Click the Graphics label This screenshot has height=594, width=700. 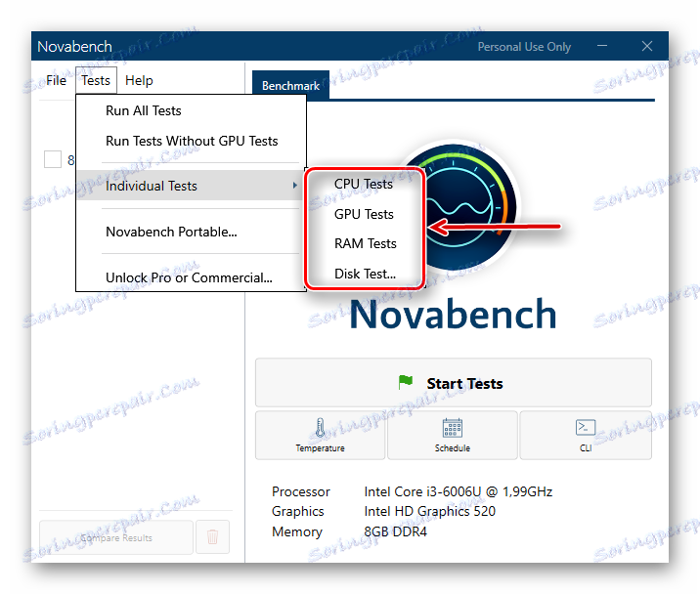(x=298, y=511)
